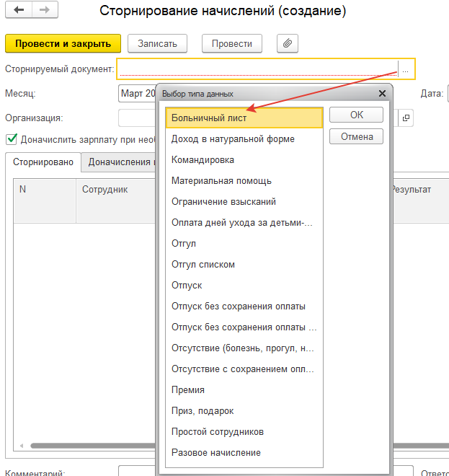
Task: Choose Материальная помощь from the list
Action: click(244, 181)
